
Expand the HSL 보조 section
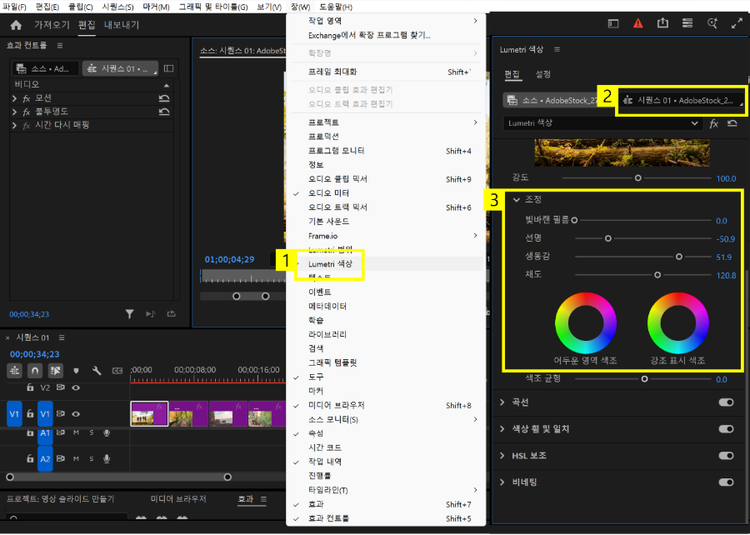(x=502, y=456)
